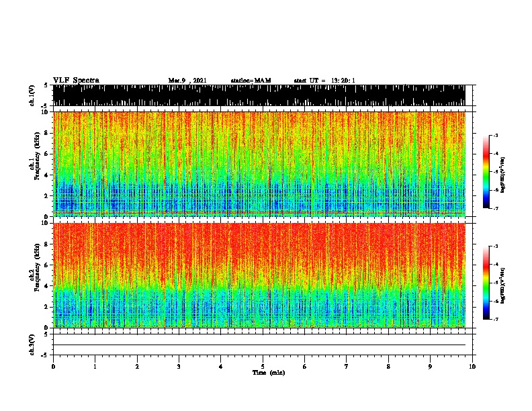Click the "4" frequency tick of ch.2

tap(47, 286)
